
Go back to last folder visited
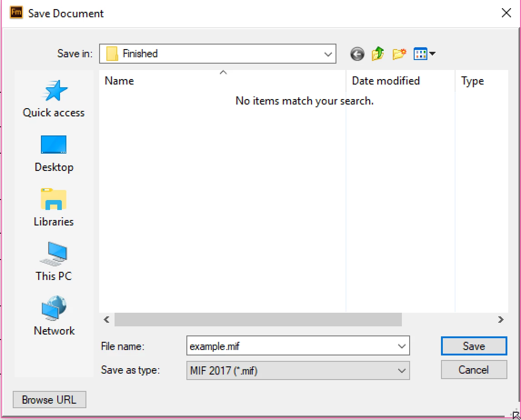(357, 54)
